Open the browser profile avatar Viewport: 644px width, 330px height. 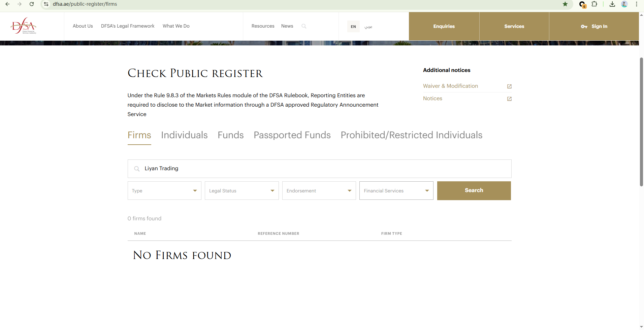pos(624,4)
